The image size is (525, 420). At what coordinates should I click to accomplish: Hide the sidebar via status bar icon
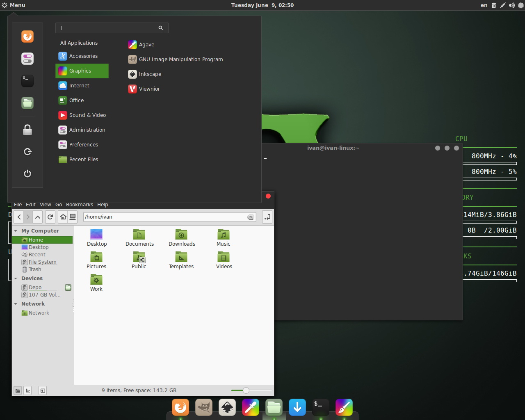(43, 390)
